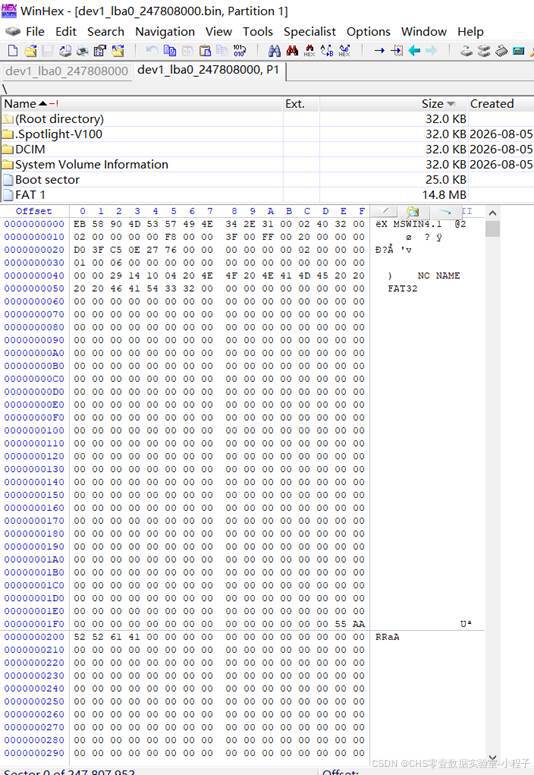Screen dimensions: 534x775
Task: Click the Open Disk icon
Action: (466, 50)
